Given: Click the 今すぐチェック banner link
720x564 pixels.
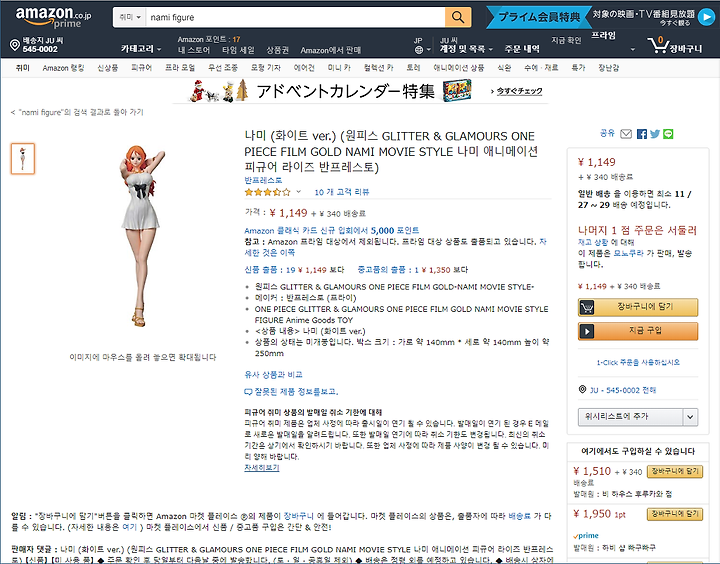Looking at the screenshot, I should pyautogui.click(x=517, y=91).
